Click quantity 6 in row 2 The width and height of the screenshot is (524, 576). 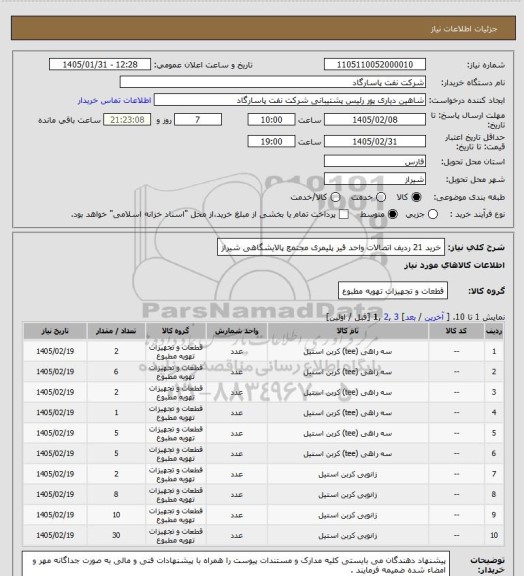point(116,372)
